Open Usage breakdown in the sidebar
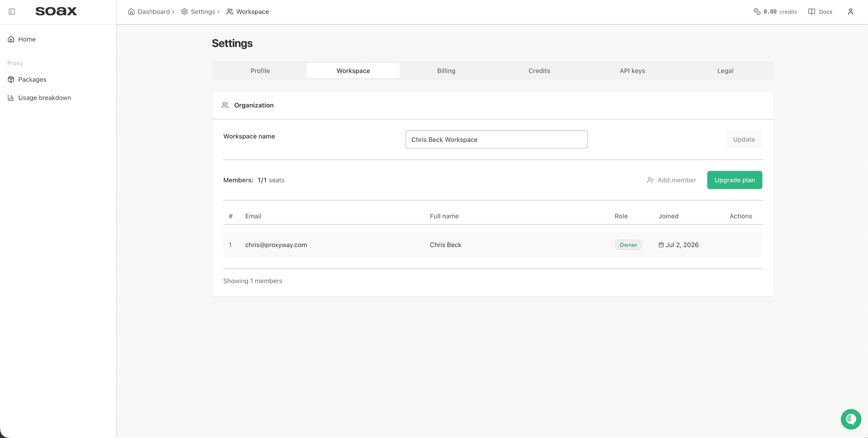The image size is (868, 438). click(x=44, y=97)
